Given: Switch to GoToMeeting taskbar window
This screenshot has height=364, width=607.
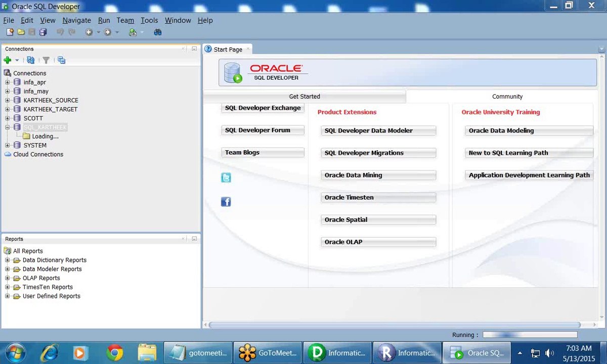Looking at the screenshot, I should click(268, 353).
